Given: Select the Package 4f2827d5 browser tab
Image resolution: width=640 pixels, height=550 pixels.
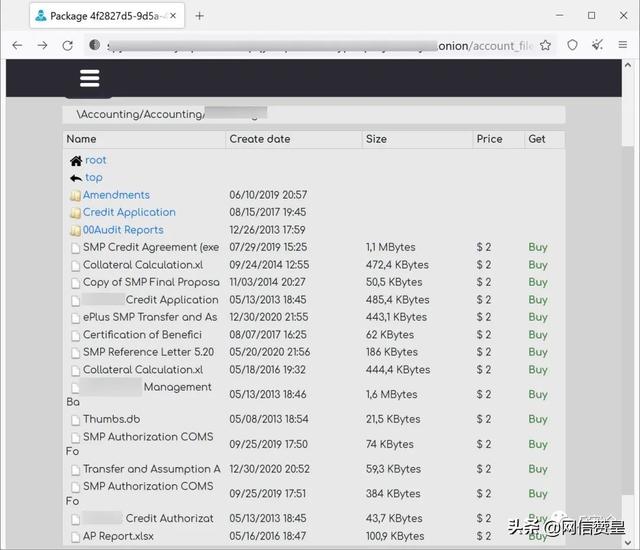Looking at the screenshot, I should tap(100, 15).
